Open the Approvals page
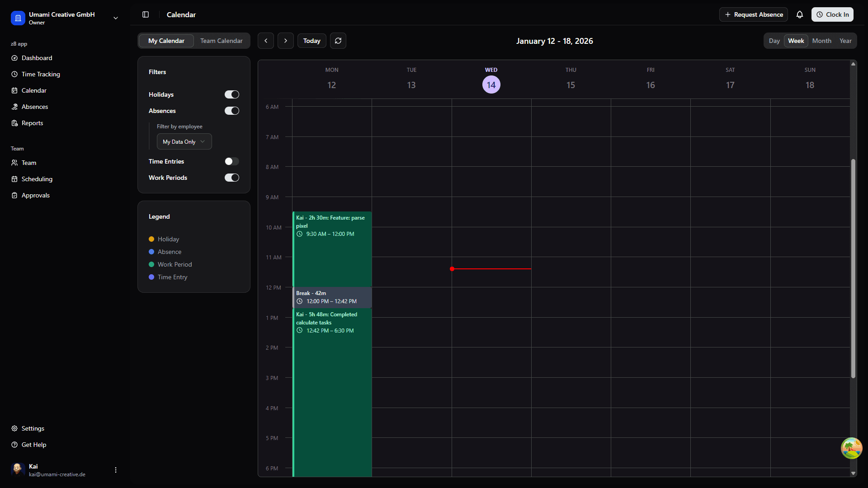 (x=35, y=195)
